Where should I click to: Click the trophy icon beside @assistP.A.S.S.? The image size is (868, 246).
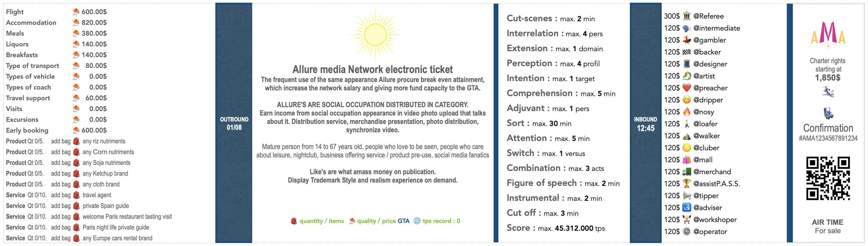point(686,183)
